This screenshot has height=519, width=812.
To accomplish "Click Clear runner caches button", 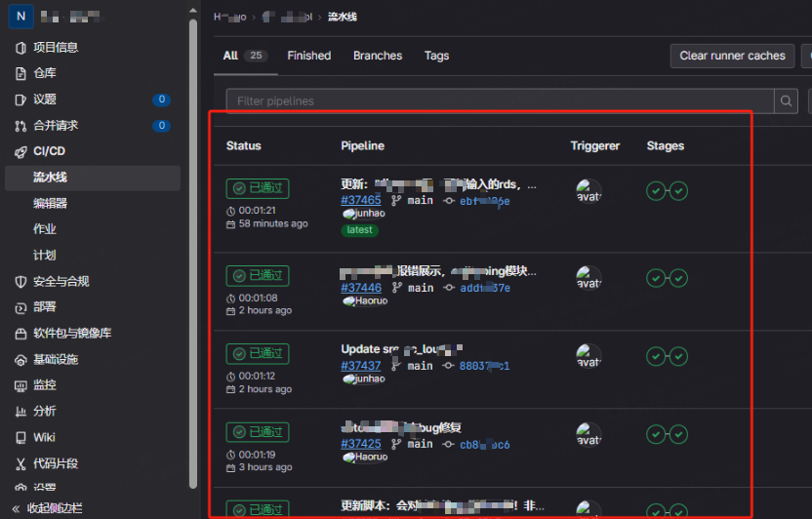I will pyautogui.click(x=732, y=56).
